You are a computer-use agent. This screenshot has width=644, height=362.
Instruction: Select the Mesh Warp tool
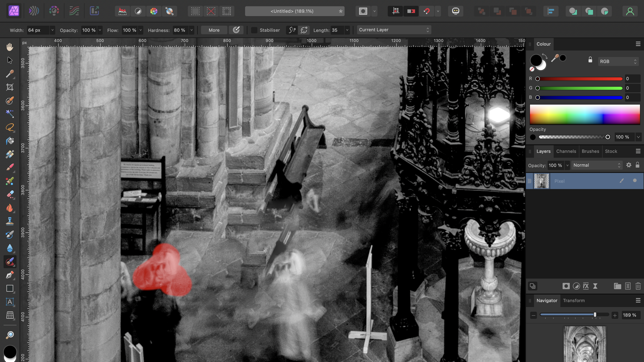pyautogui.click(x=10, y=315)
